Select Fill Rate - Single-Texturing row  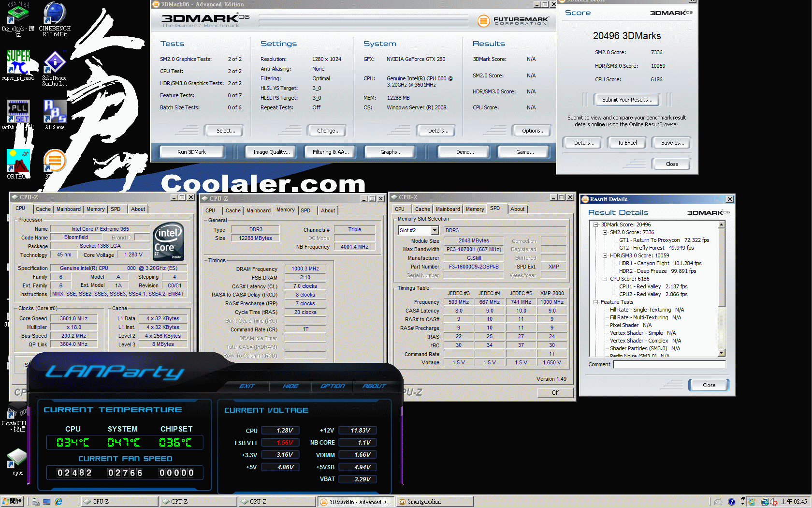pos(647,310)
